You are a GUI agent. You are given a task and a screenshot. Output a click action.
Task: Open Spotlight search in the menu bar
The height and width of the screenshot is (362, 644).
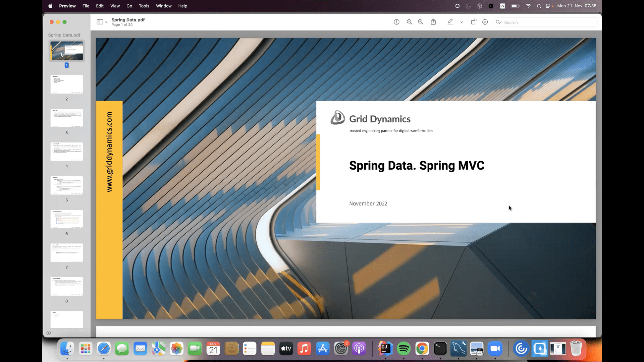pos(539,6)
